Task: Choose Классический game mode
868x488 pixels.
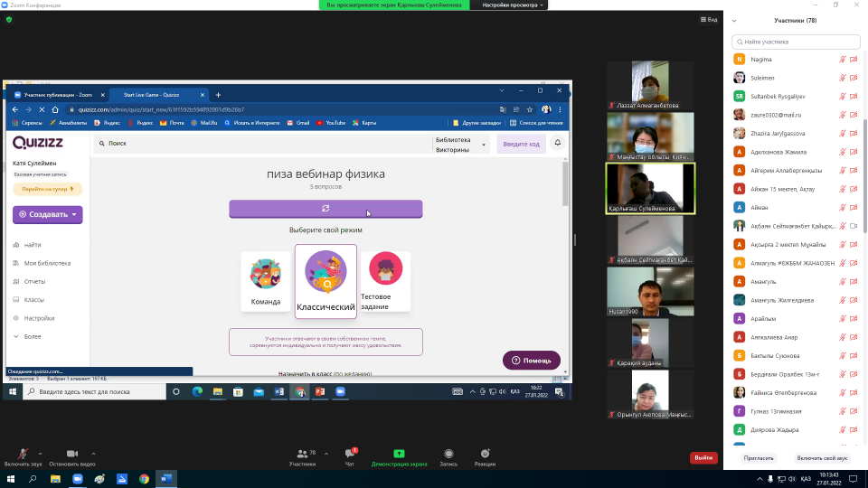Action: click(x=325, y=282)
